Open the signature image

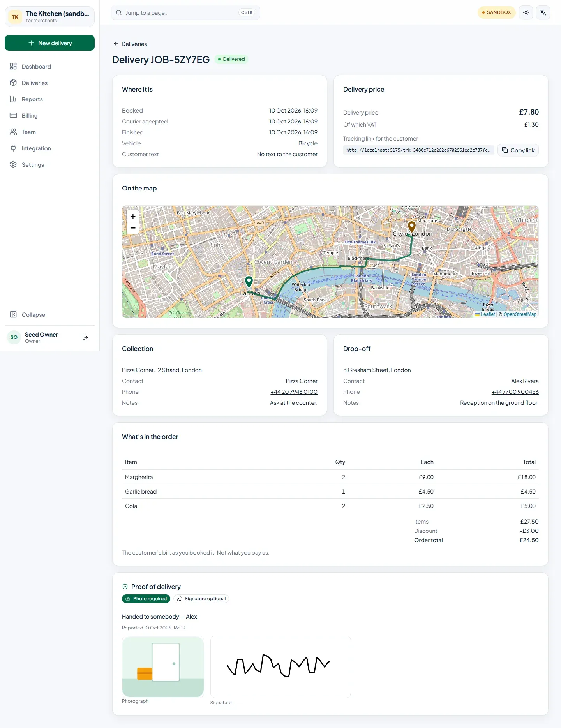280,667
